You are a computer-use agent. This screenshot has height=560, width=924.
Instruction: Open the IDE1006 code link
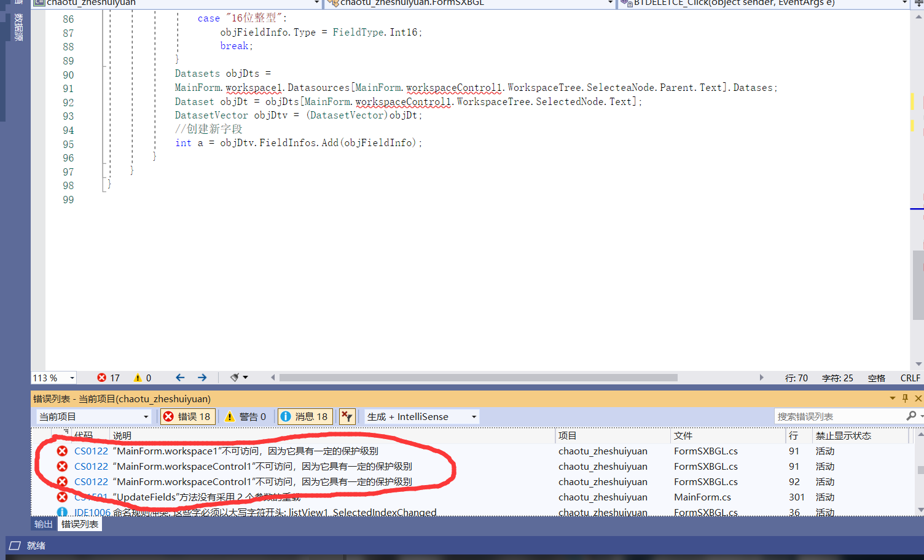click(x=92, y=511)
